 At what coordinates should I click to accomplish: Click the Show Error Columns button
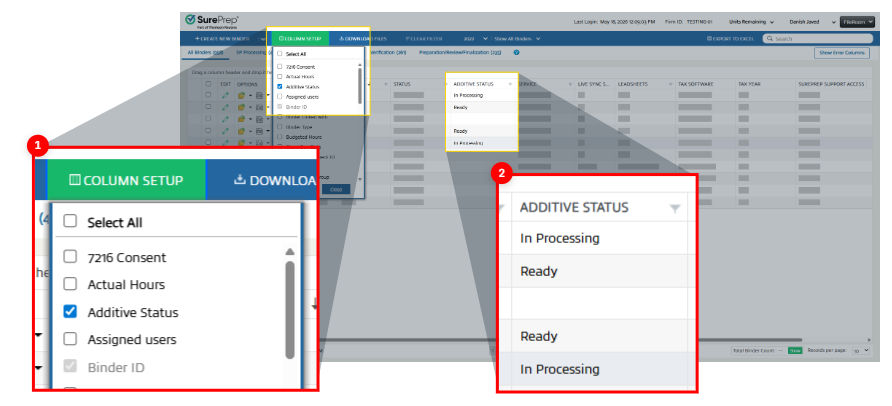pyautogui.click(x=842, y=53)
